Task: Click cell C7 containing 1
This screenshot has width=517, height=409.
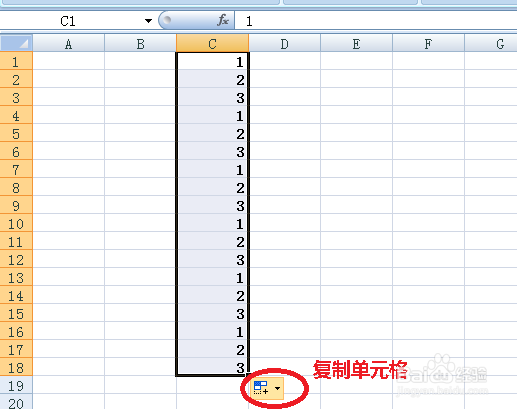Action: pos(212,169)
